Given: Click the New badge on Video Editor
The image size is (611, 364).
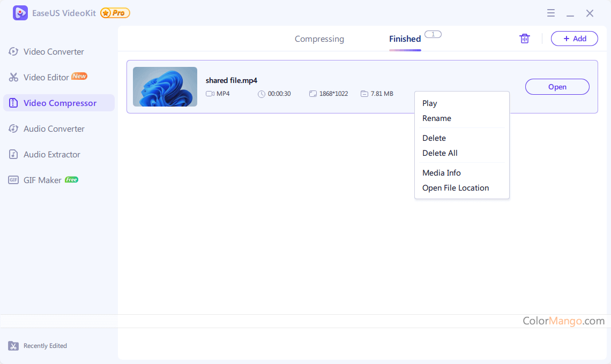Looking at the screenshot, I should tap(79, 76).
